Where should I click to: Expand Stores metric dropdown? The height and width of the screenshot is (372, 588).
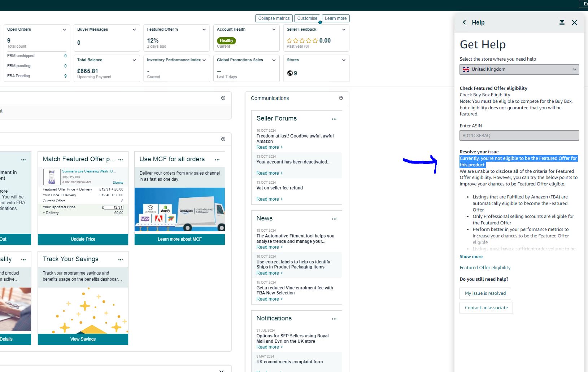(344, 60)
